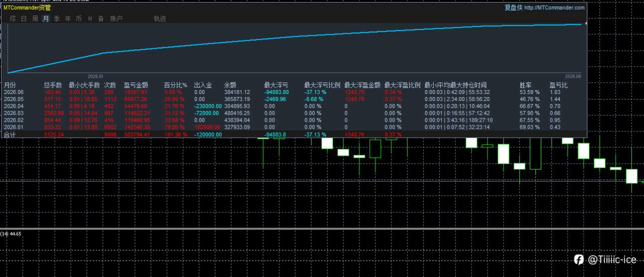This screenshot has width=644, height=277.
Task: Click the M tab
Action: [x=90, y=19]
